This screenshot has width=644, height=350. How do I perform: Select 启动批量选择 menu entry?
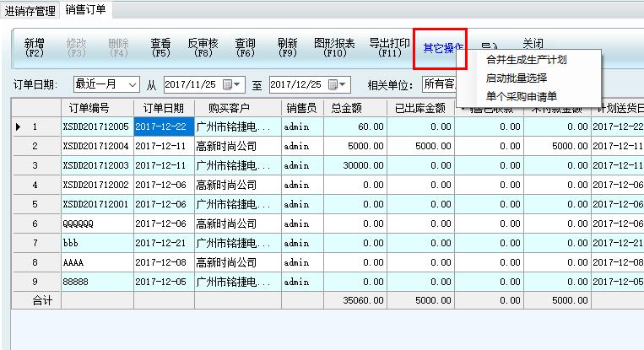tap(517, 78)
